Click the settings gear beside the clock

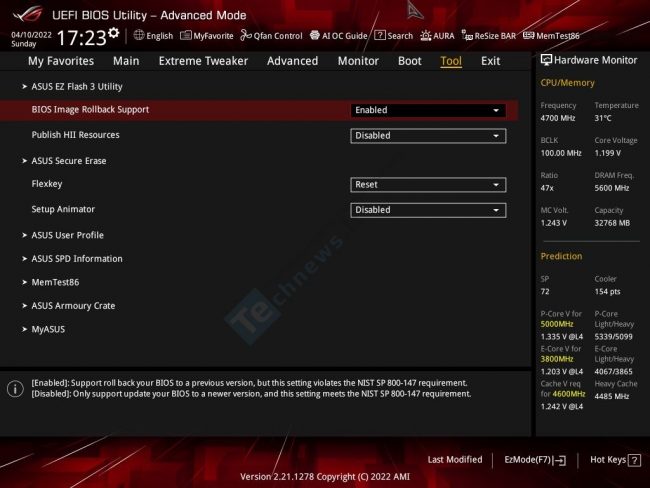[x=114, y=33]
